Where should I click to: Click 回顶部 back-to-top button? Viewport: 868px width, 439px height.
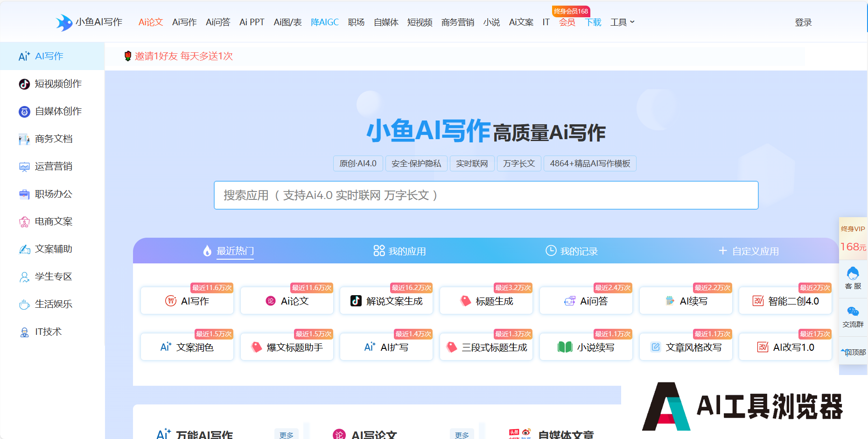[x=853, y=352]
